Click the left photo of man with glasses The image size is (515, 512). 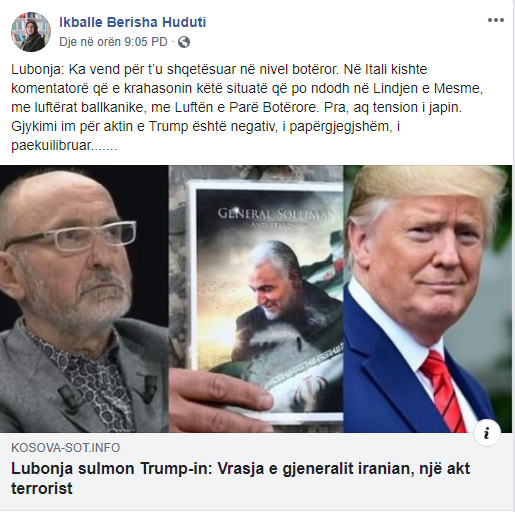click(x=84, y=299)
